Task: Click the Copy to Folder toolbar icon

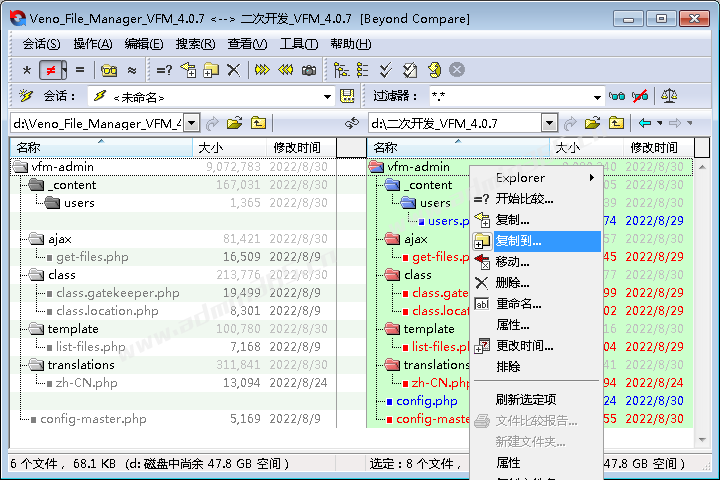Action: [211, 70]
